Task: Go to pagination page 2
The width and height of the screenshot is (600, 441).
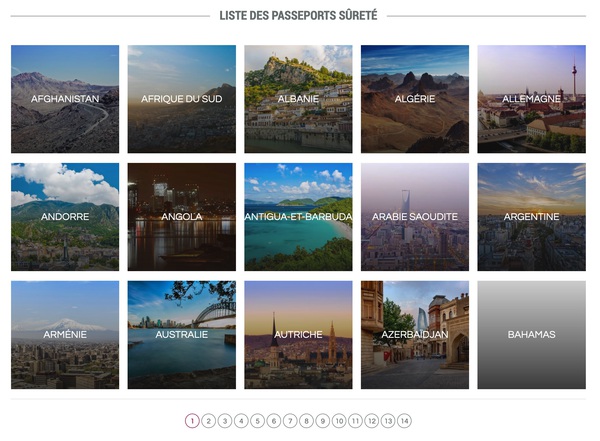Action: point(209,421)
